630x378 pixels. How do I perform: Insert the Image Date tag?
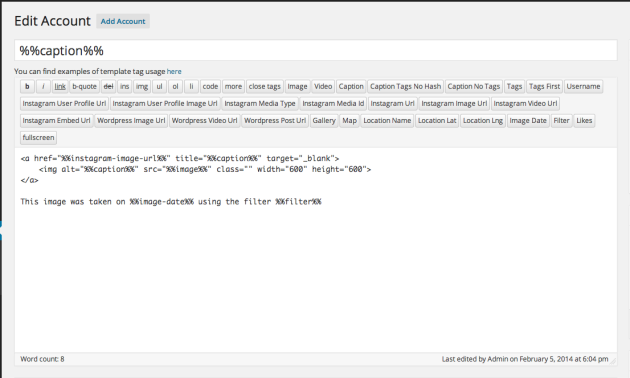[528, 121]
